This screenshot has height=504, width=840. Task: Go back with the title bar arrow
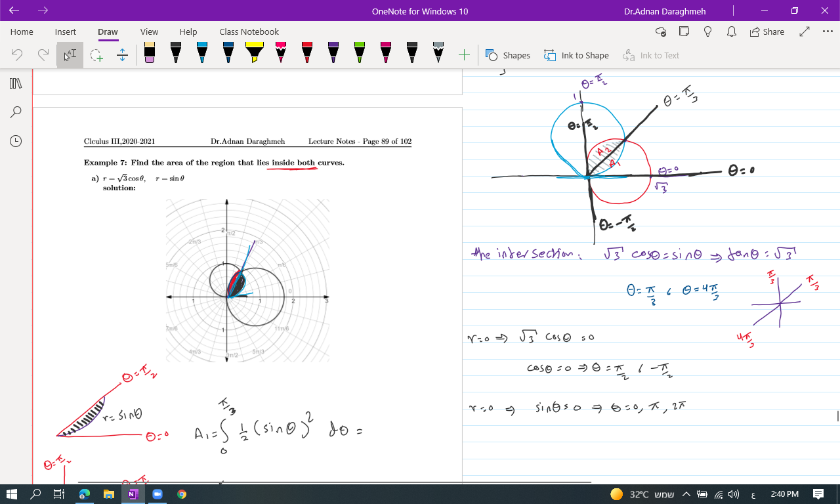pyautogui.click(x=14, y=10)
